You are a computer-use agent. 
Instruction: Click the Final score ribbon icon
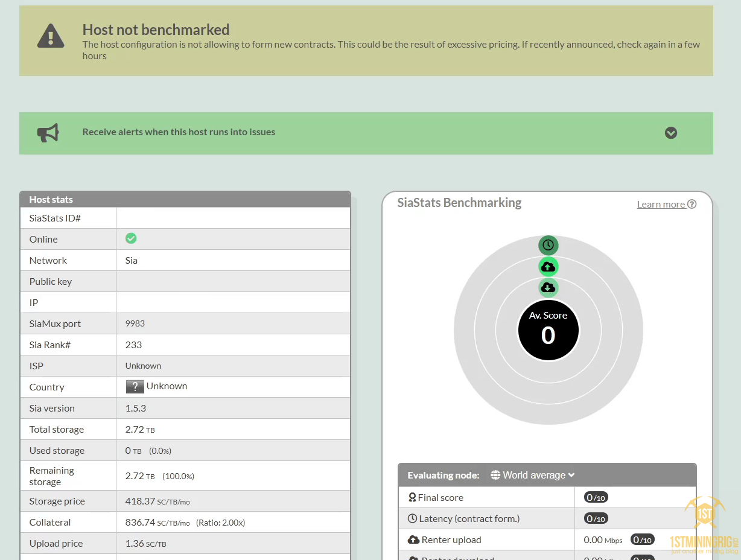413,497
